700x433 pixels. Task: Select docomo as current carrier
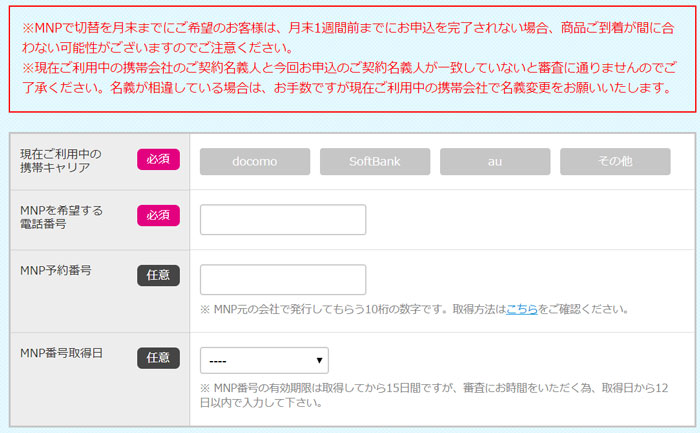coord(255,162)
